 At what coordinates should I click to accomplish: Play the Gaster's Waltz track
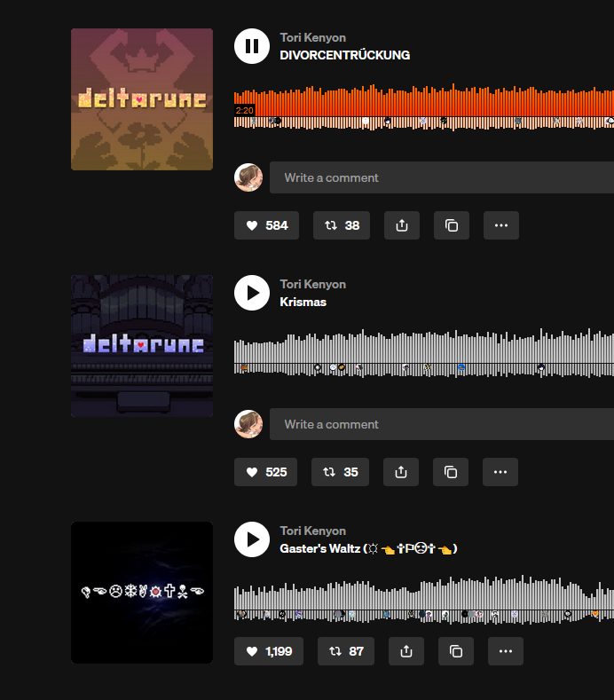coord(252,539)
